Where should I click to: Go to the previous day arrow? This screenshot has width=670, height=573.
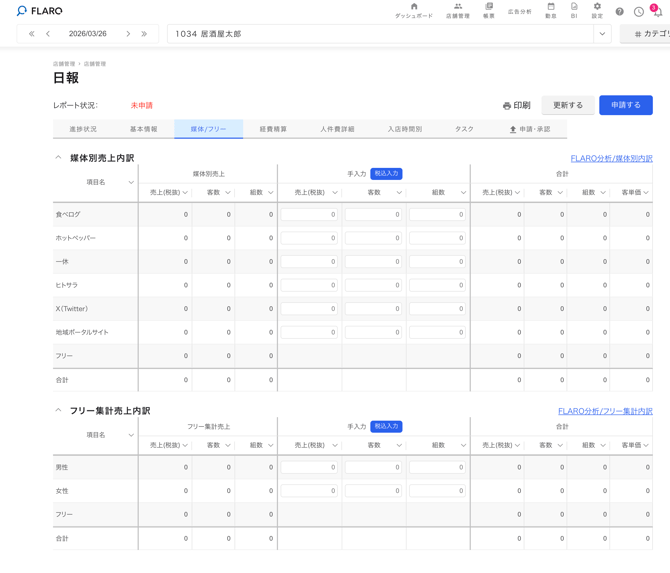(x=48, y=34)
